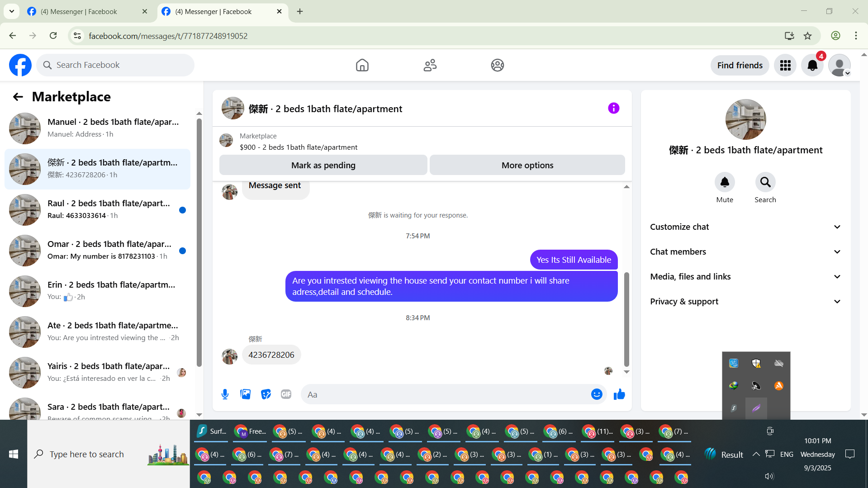This screenshot has height=488, width=868.
Task: Open the tab search dropdown arrow
Action: coord(12,11)
